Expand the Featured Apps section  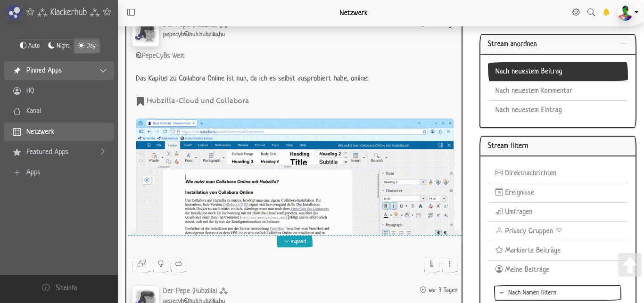[x=103, y=152]
